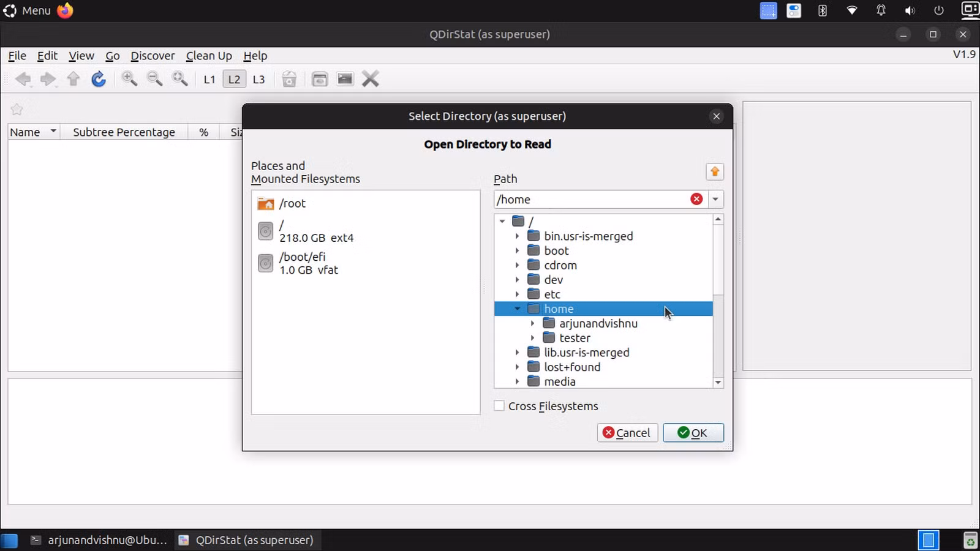The height and width of the screenshot is (551, 980).
Task: Click the orange up-arrow button in dialog
Action: tap(715, 171)
